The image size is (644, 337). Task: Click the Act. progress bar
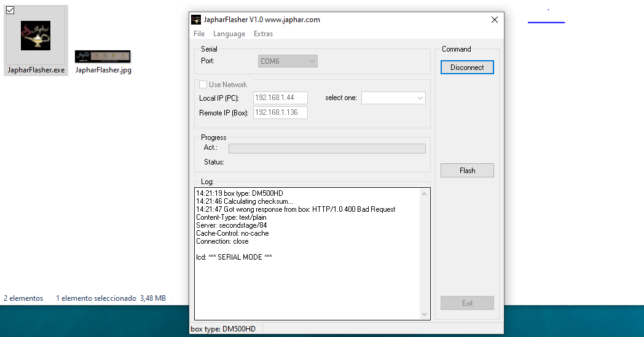click(327, 149)
